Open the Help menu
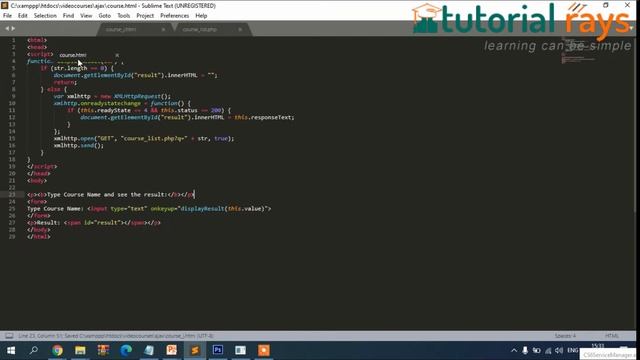640x360 pixels. [x=201, y=16]
